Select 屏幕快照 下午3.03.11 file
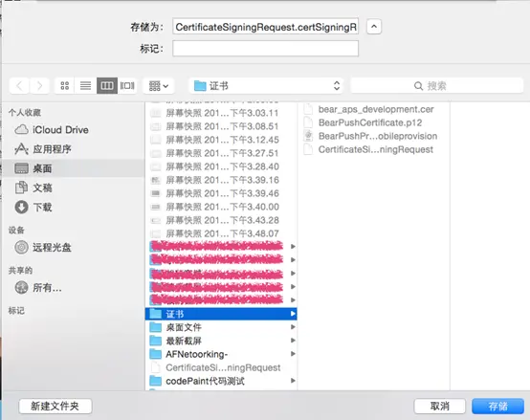The width and height of the screenshot is (530, 420). [x=221, y=113]
